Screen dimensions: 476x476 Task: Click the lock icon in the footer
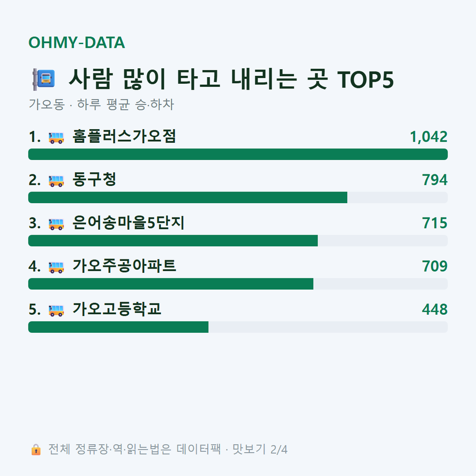pos(36,450)
